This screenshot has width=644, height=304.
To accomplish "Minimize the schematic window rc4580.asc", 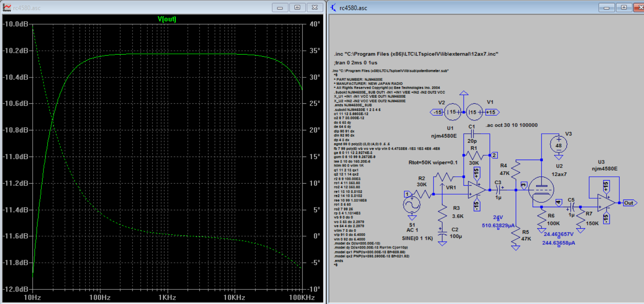I will coord(606,8).
